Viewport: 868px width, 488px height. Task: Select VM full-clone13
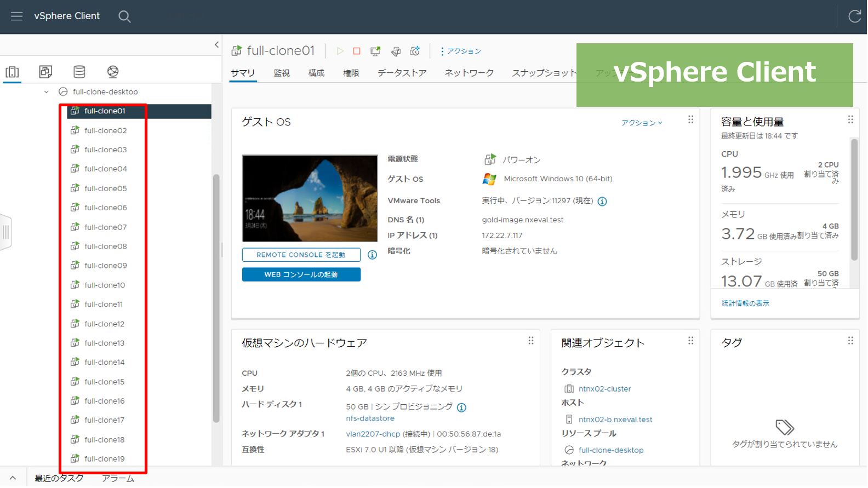tap(105, 344)
